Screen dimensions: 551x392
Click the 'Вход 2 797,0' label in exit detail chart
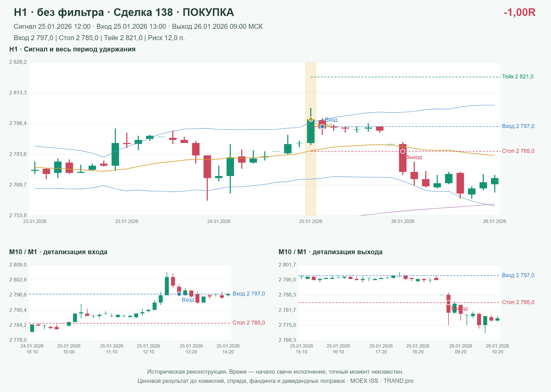tap(518, 275)
